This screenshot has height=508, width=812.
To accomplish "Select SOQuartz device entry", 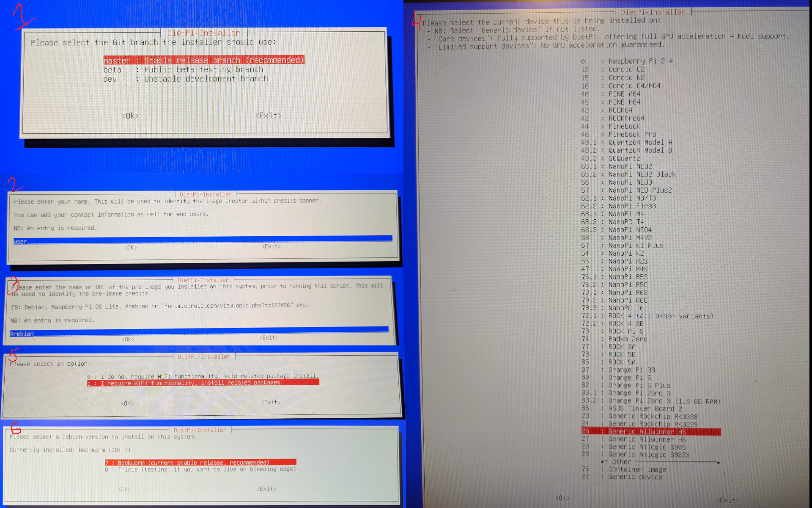I will [x=611, y=158].
